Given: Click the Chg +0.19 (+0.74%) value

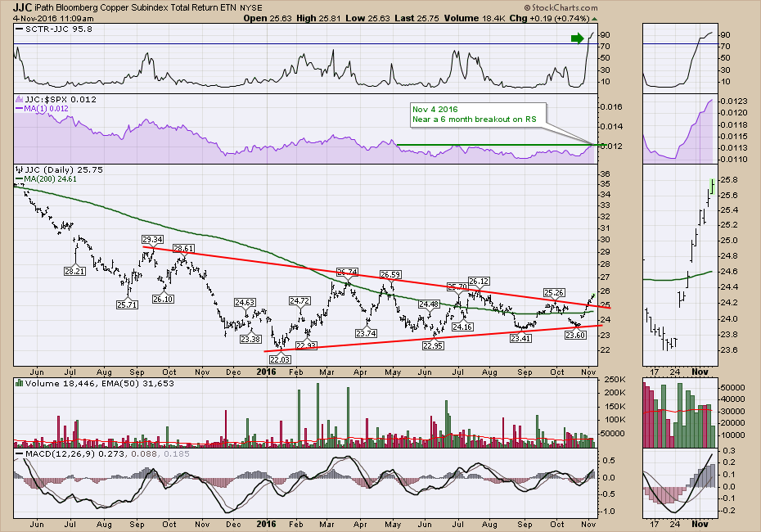Looking at the screenshot, I should coord(550,19).
